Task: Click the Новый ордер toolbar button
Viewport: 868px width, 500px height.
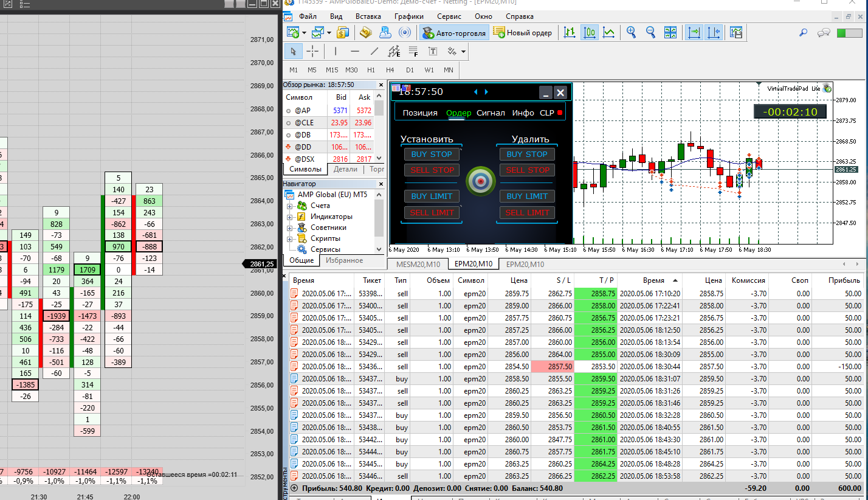Action: (523, 33)
